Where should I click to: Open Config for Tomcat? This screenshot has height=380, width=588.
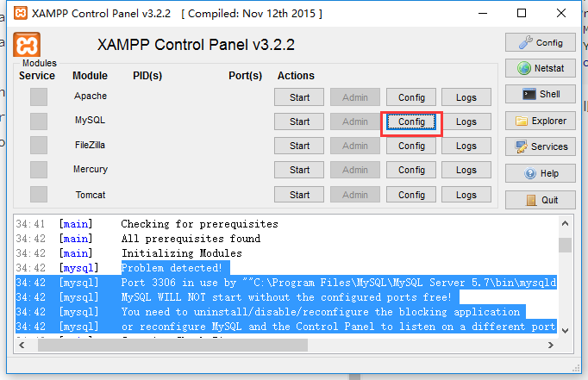click(411, 195)
